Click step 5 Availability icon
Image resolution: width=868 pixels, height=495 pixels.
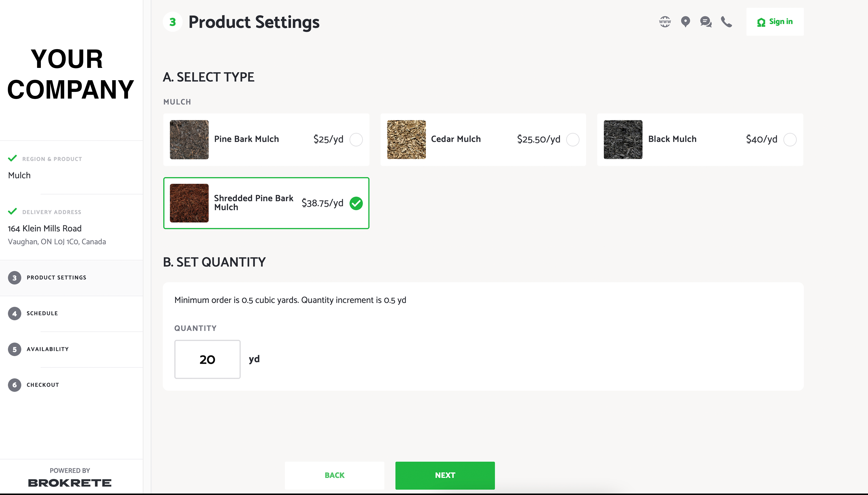[14, 349]
